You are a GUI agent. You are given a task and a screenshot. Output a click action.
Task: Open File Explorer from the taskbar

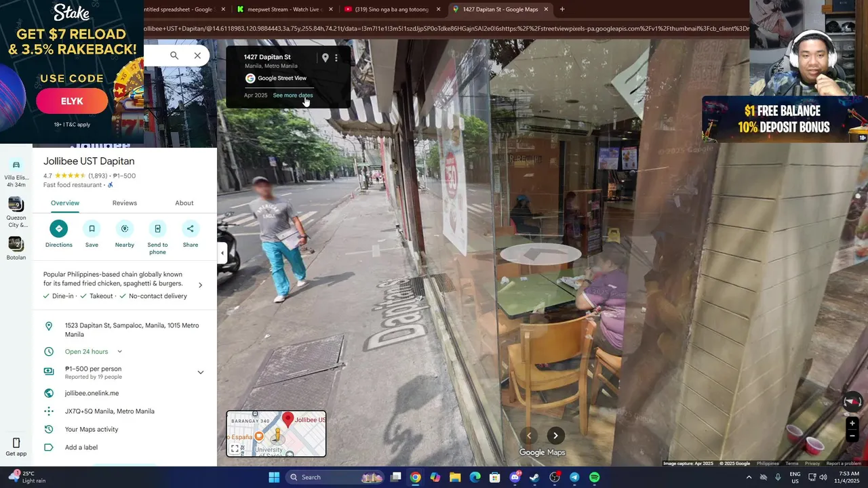coord(455,477)
